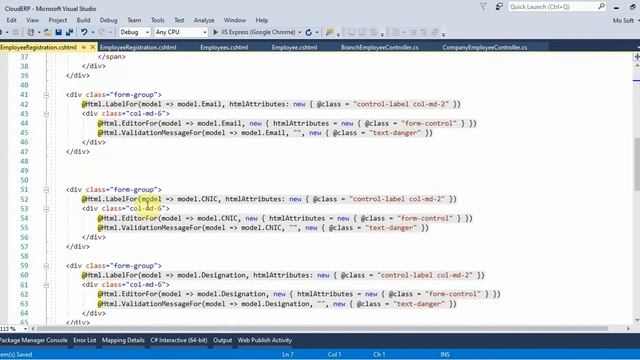Screen dimensions: 640x360
Task: Open the C# Interactive (64-bit) panel
Action: click(179, 340)
